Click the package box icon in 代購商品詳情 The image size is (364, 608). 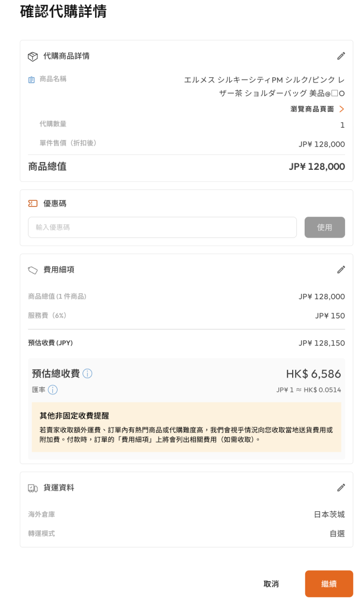[33, 56]
